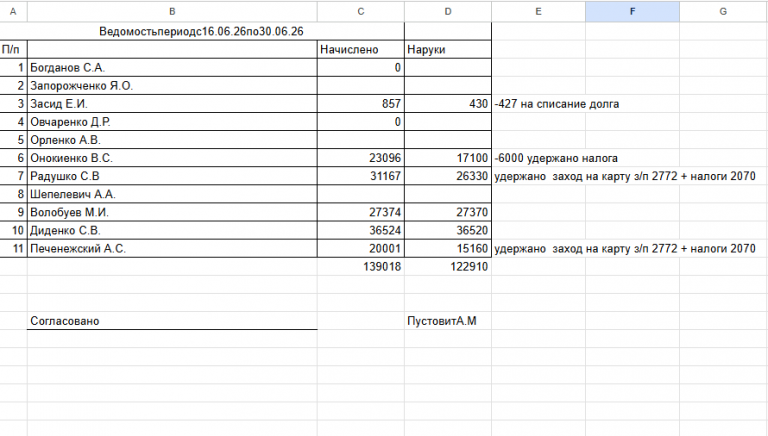The width and height of the screenshot is (768, 436).
Task: Click the 'Наруки' header cell
Action: pyautogui.click(x=448, y=49)
